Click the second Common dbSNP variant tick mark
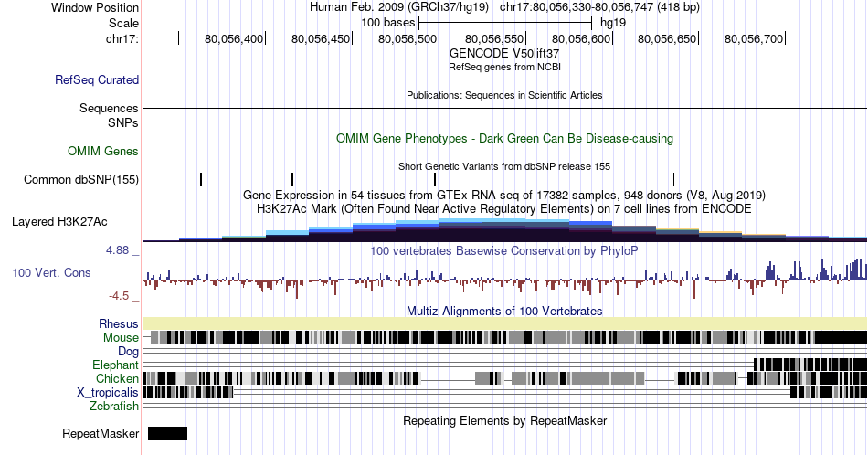The image size is (868, 455). pos(292,179)
